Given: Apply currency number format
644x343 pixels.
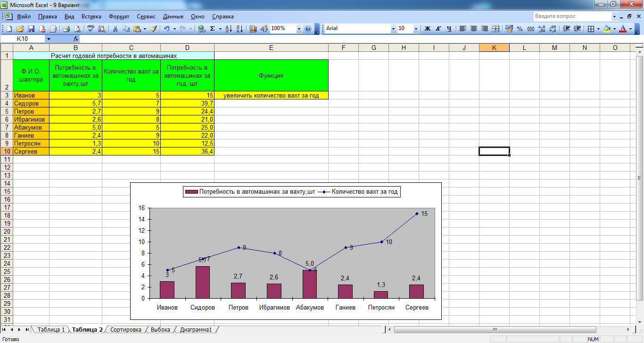Looking at the screenshot, I should [509, 29].
